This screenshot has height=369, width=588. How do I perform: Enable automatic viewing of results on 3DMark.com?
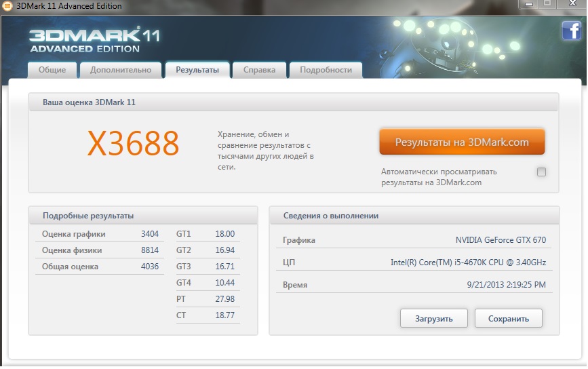click(541, 172)
